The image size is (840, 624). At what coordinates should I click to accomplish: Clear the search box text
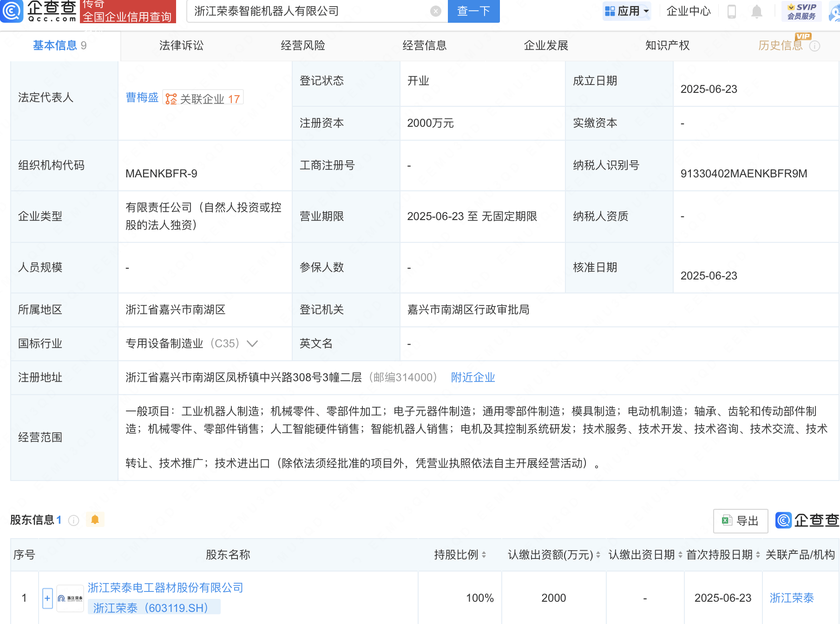435,11
